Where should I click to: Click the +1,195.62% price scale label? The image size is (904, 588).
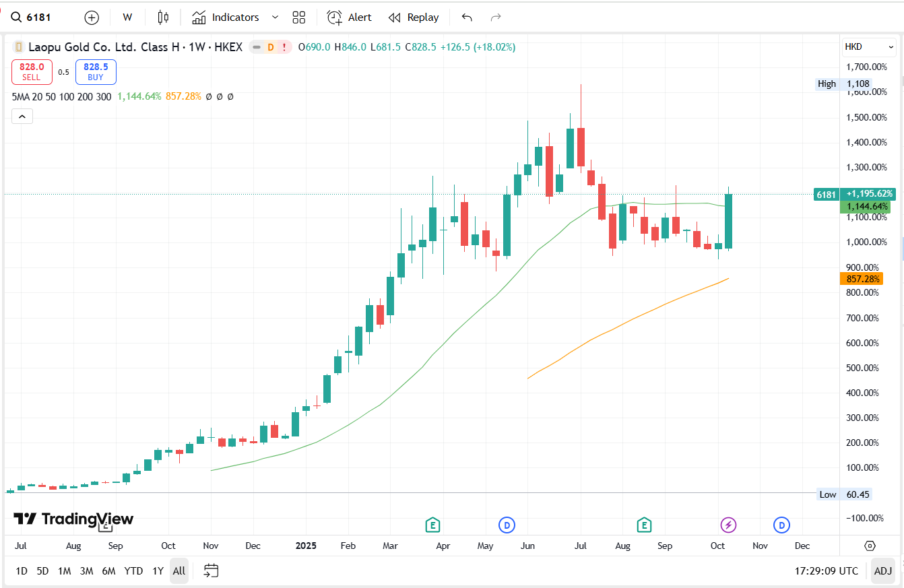click(x=870, y=194)
